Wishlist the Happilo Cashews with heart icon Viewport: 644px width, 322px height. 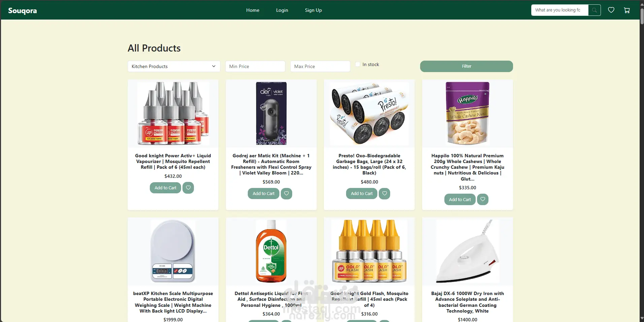point(483,199)
